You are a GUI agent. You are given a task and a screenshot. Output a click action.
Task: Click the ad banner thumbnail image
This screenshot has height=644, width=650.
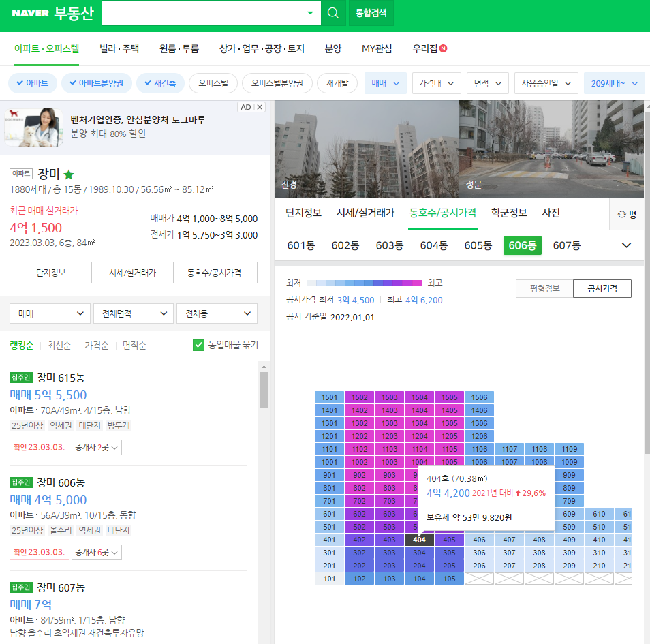33,127
